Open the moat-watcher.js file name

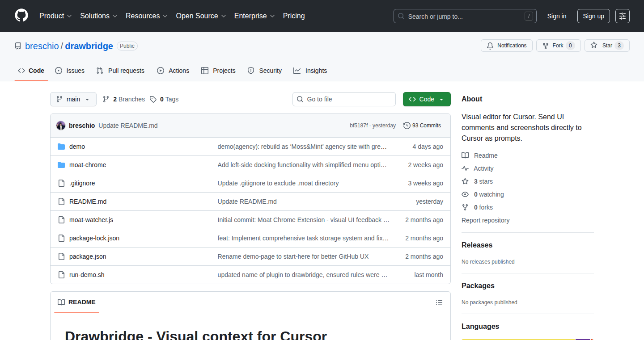tap(91, 220)
